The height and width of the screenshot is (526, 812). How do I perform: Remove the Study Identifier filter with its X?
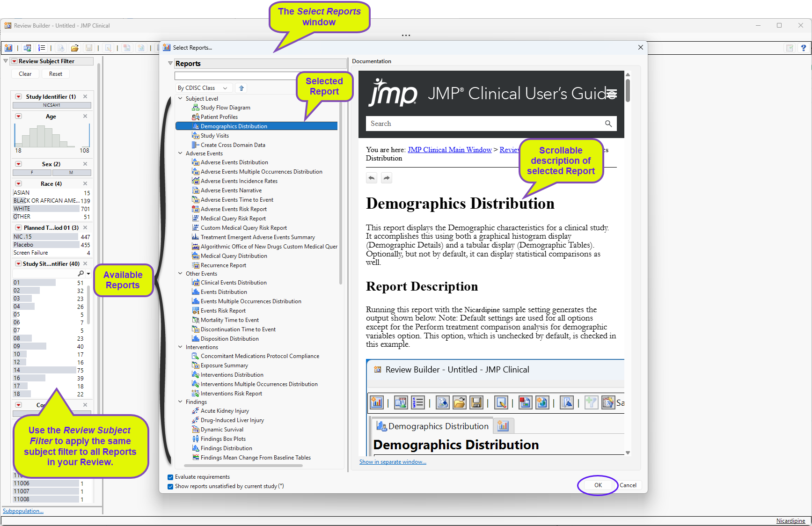tap(85, 96)
